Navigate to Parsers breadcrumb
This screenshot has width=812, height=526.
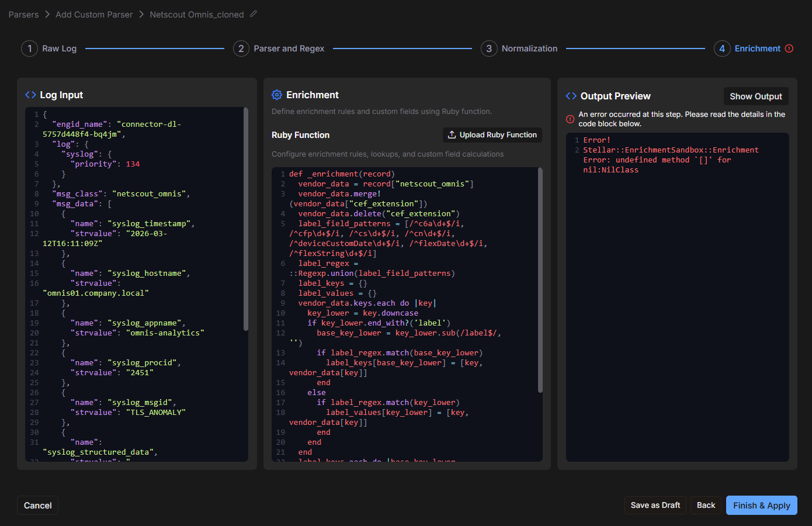(23, 14)
